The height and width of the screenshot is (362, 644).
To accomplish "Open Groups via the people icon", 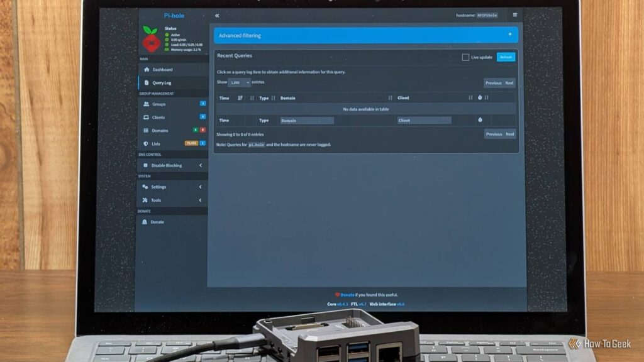I will 146,104.
